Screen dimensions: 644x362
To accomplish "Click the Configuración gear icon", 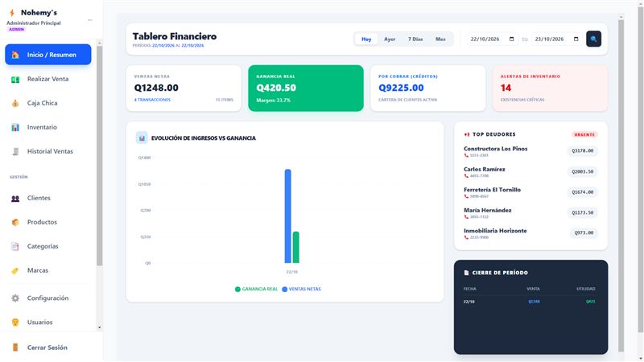I will click(15, 298).
